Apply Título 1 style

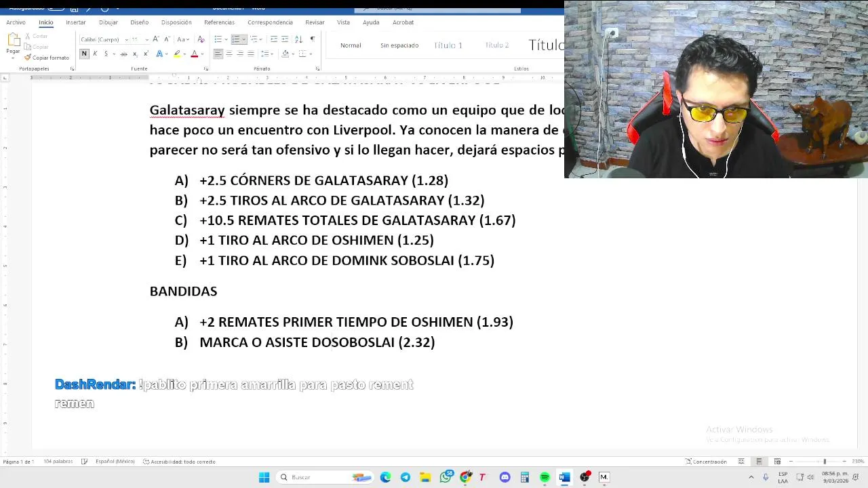[x=448, y=45]
